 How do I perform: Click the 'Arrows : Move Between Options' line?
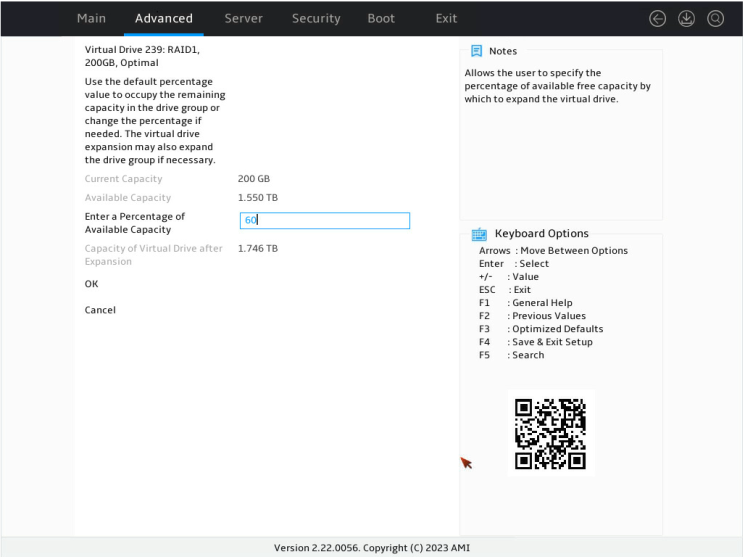pos(553,250)
